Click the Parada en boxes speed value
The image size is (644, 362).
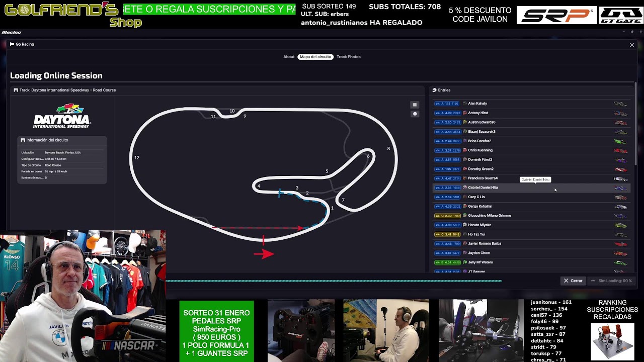(x=56, y=171)
